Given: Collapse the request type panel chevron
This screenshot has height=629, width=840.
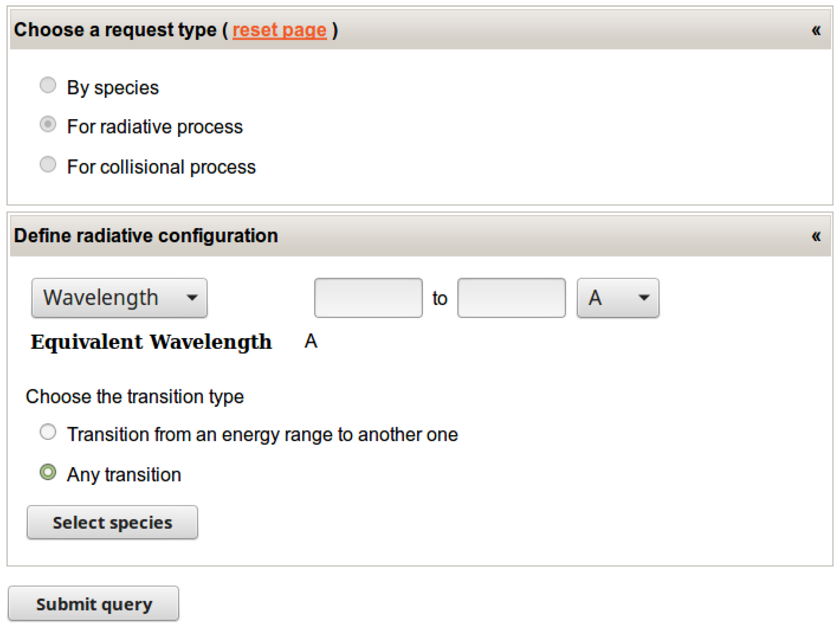Looking at the screenshot, I should click(816, 30).
